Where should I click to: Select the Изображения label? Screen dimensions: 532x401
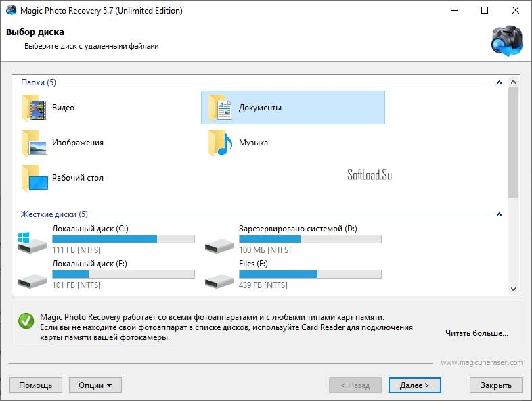pyautogui.click(x=78, y=143)
